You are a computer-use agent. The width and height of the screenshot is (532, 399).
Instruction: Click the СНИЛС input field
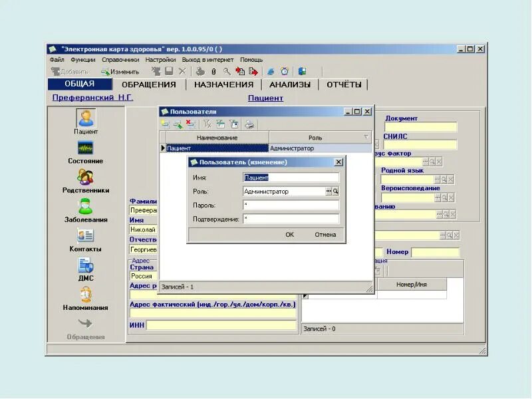pos(420,145)
